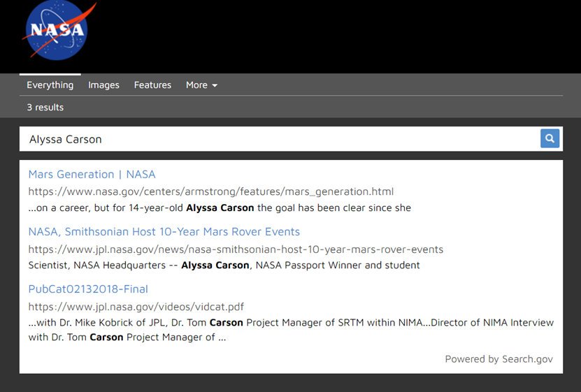
Task: Click the vidcat.pdf URL
Action: tap(136, 307)
